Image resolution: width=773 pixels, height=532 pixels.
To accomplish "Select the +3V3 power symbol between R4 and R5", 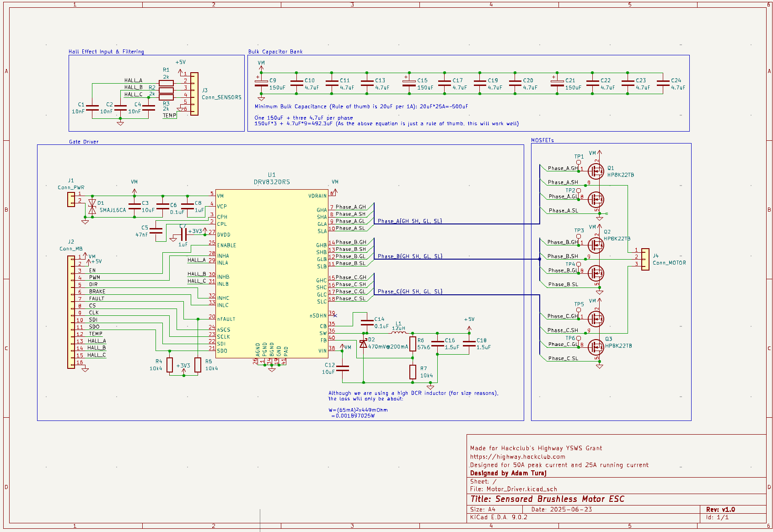I will pos(183,368).
